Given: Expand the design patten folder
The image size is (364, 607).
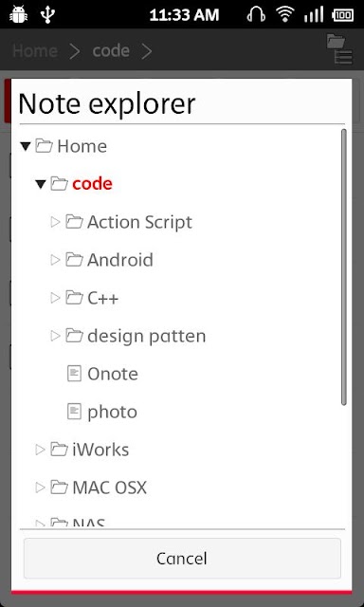Looking at the screenshot, I should [56, 336].
